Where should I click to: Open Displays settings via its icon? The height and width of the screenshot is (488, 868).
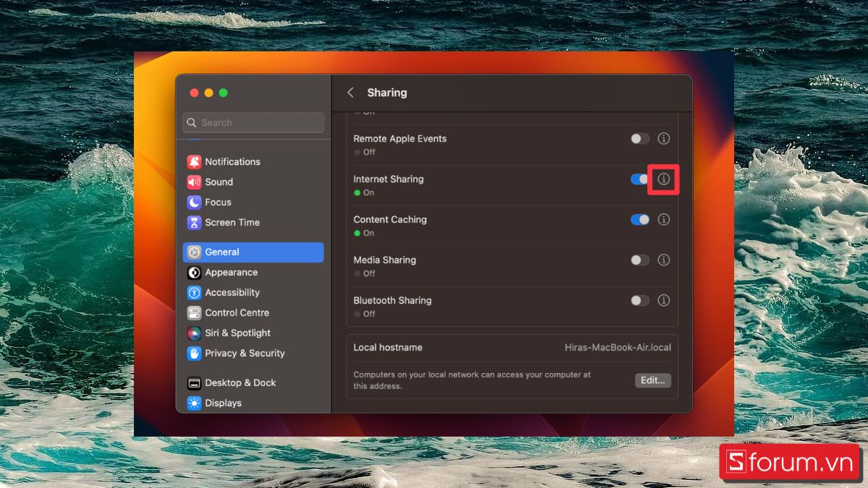[193, 403]
